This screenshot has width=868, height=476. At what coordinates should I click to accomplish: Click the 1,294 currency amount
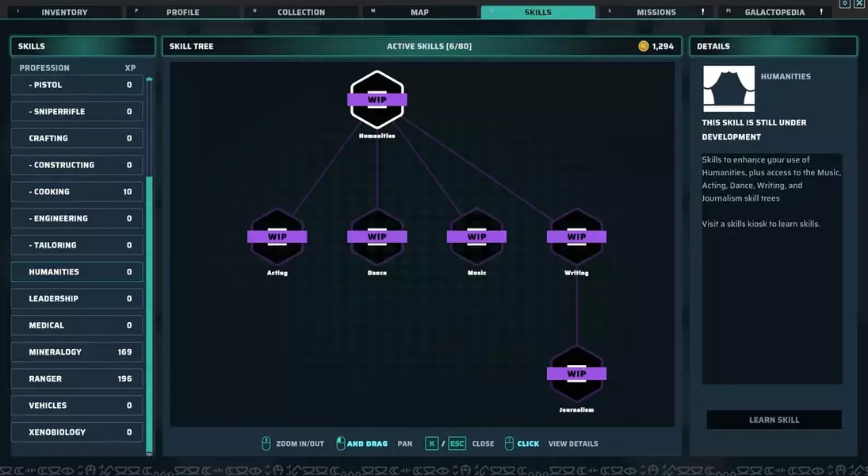pyautogui.click(x=663, y=47)
